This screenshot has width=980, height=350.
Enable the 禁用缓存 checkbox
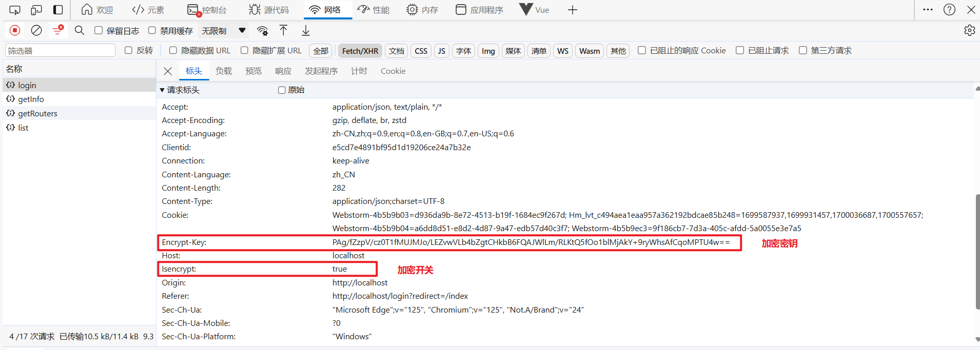click(152, 30)
